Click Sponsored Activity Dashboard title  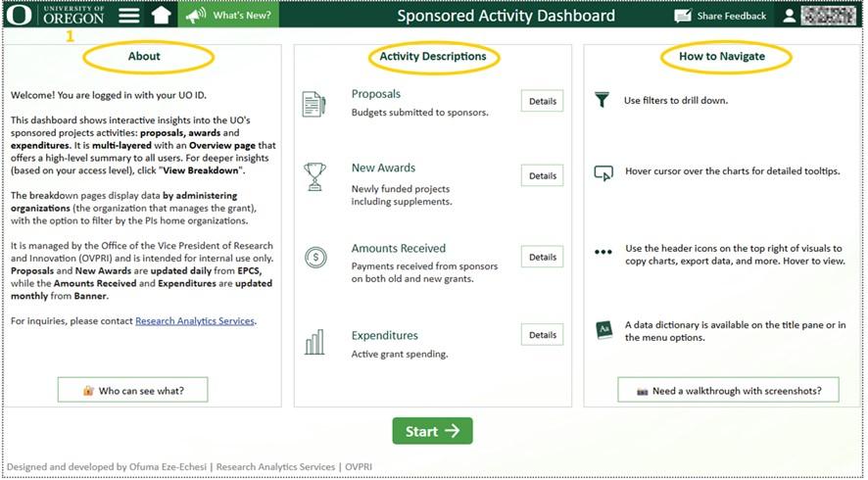(x=506, y=16)
